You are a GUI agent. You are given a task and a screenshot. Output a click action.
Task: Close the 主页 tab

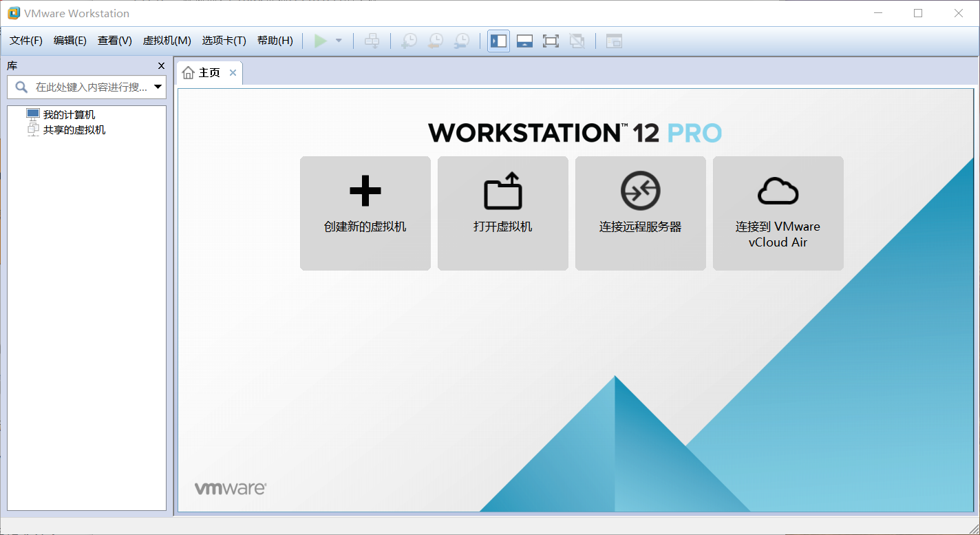click(x=233, y=73)
